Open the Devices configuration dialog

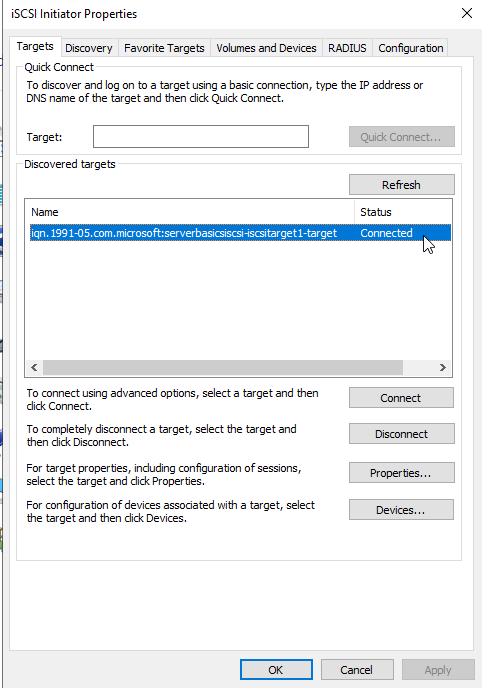tap(401, 510)
